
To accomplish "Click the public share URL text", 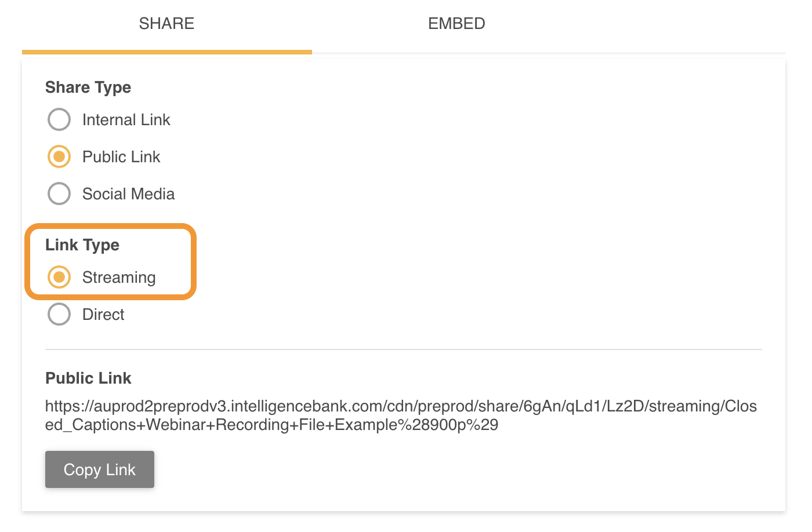I will point(401,416).
